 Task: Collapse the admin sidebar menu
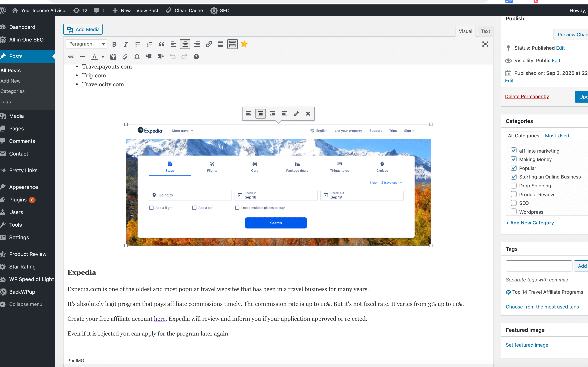click(x=21, y=304)
